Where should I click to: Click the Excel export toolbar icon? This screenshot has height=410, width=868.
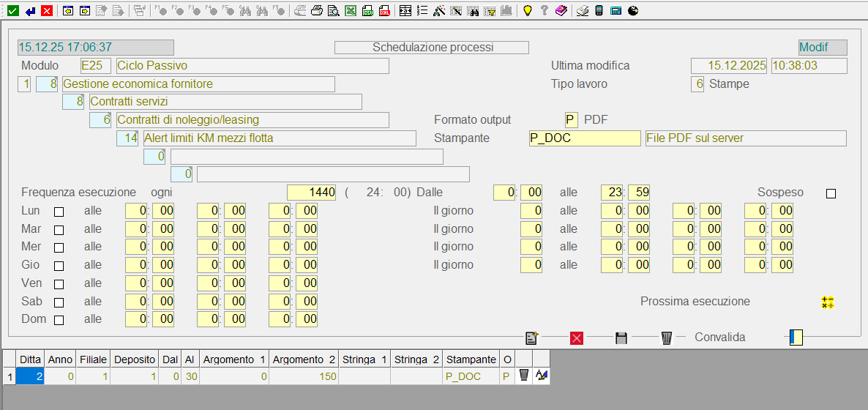[x=351, y=11]
